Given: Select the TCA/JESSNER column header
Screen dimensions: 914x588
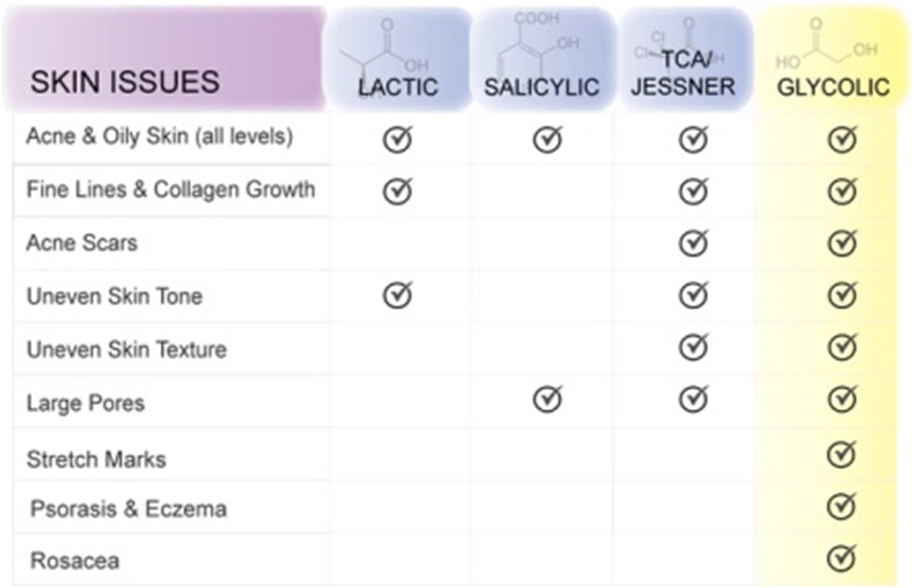Looking at the screenshot, I should coord(683,73).
